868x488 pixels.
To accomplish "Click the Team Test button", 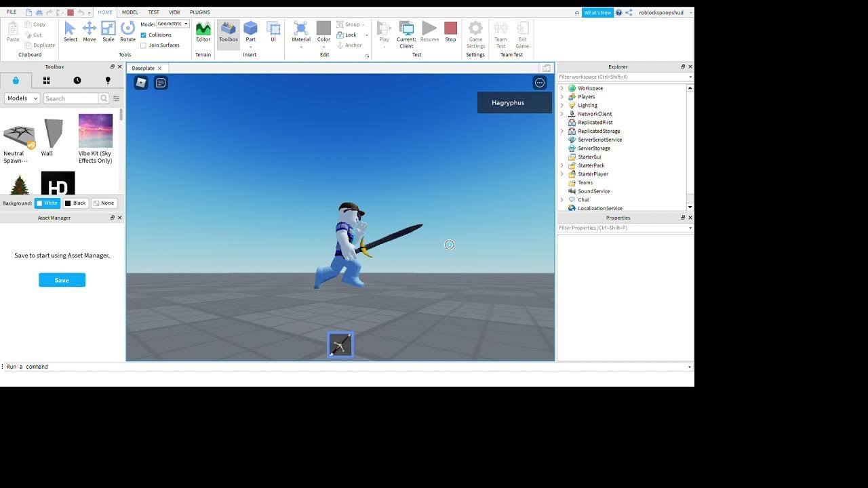I will tap(500, 34).
